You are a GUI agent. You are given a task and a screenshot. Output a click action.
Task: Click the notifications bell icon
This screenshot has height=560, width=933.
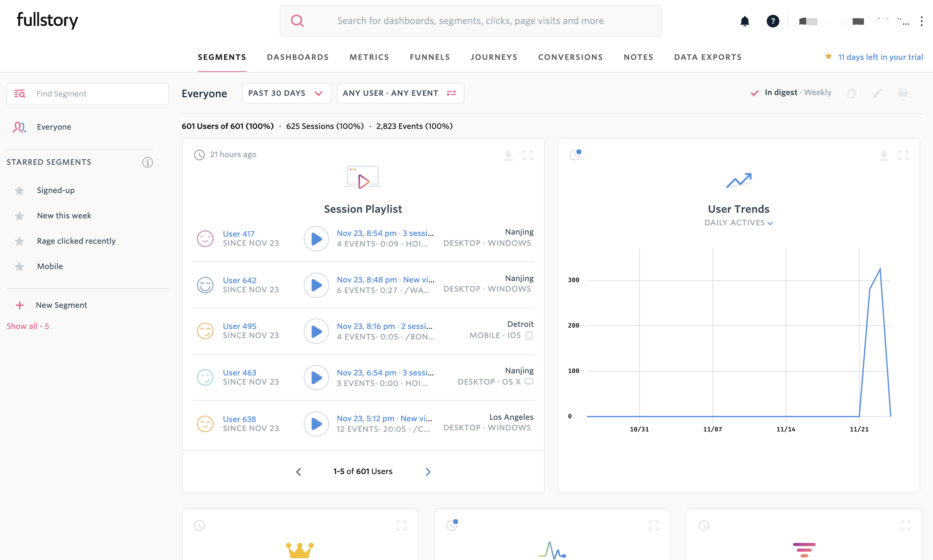(x=744, y=21)
